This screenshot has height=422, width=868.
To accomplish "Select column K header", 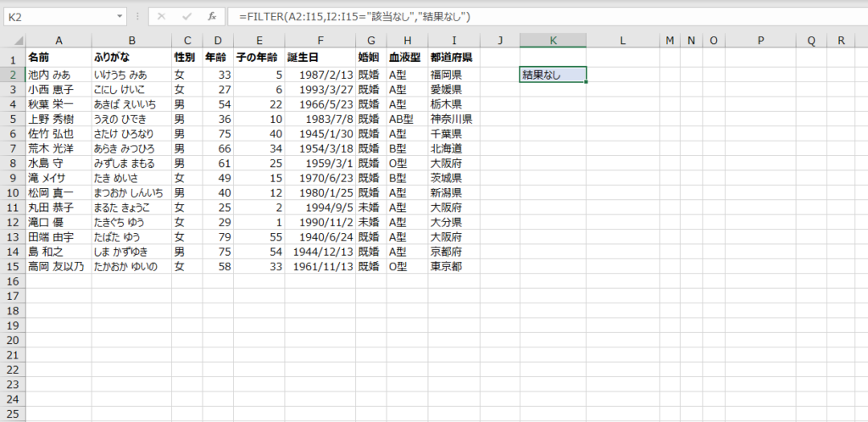I will point(553,40).
